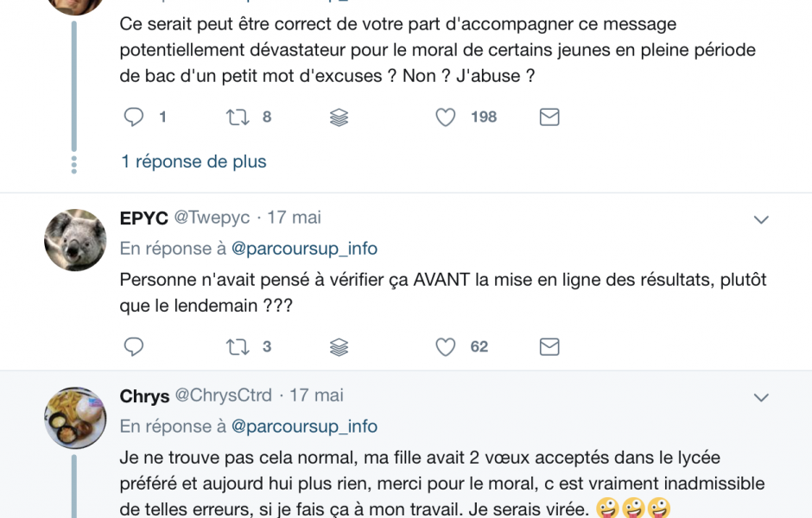Viewport: 812px width, 518px height.
Task: Open EPYC's koala profile picture
Action: pyautogui.click(x=75, y=240)
